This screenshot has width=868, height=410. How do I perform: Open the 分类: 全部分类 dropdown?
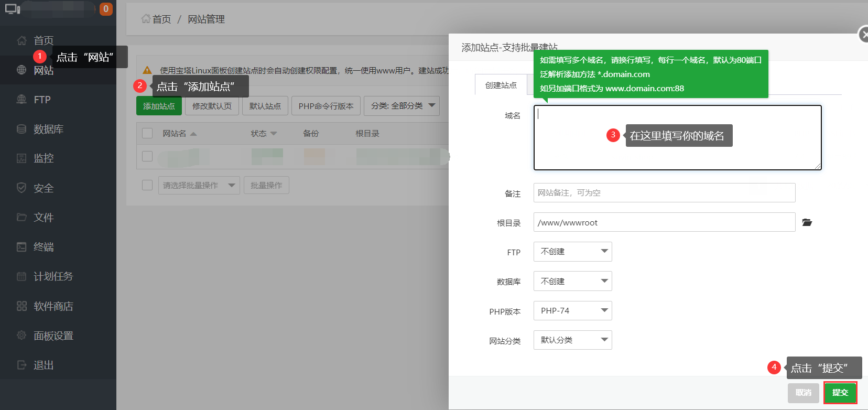402,106
